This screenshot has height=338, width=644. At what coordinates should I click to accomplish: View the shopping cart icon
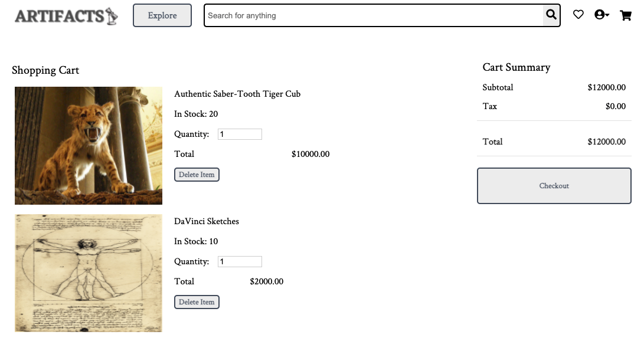tap(626, 15)
